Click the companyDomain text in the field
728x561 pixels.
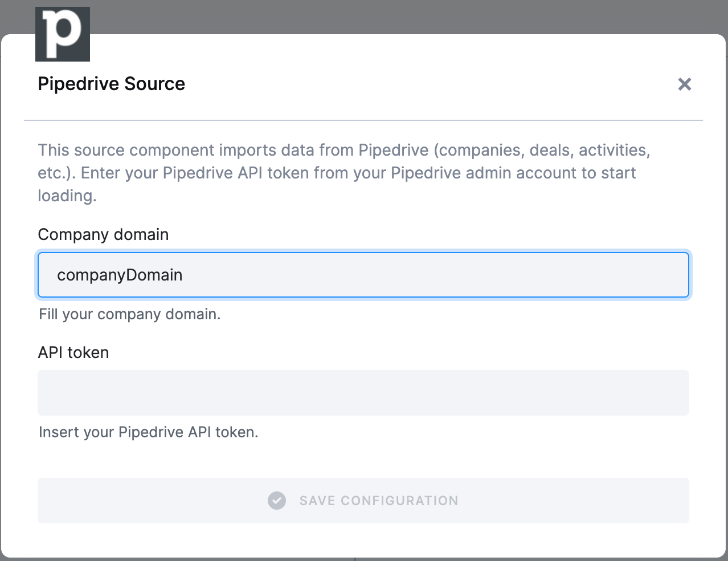coord(120,275)
